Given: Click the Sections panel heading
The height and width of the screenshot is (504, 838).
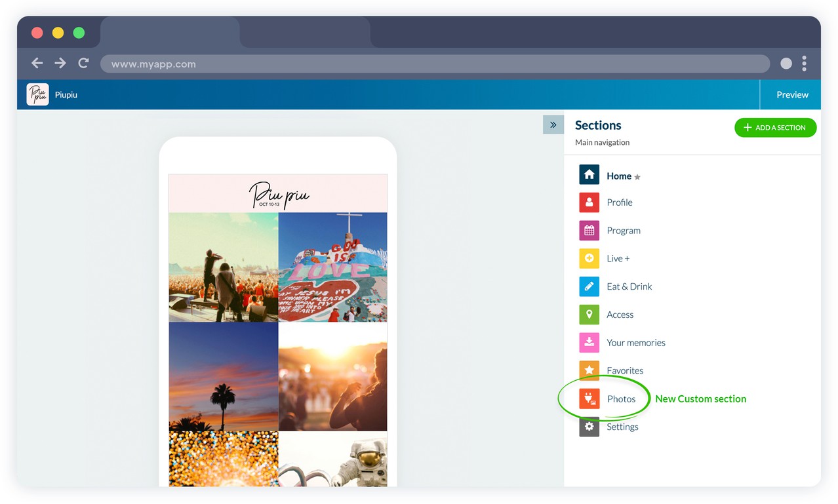Looking at the screenshot, I should point(598,125).
